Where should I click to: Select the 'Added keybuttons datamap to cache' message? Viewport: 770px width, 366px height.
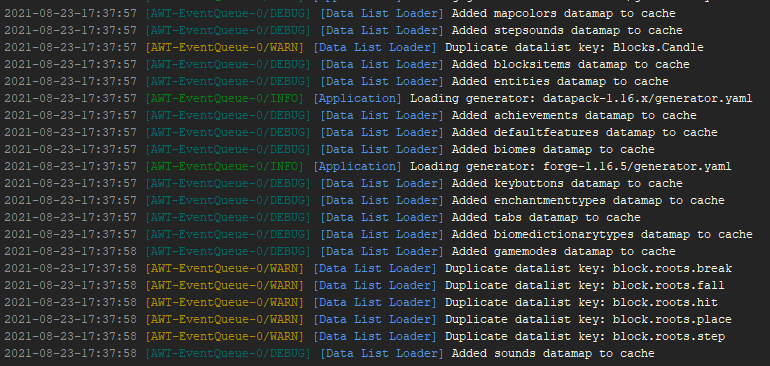567,183
